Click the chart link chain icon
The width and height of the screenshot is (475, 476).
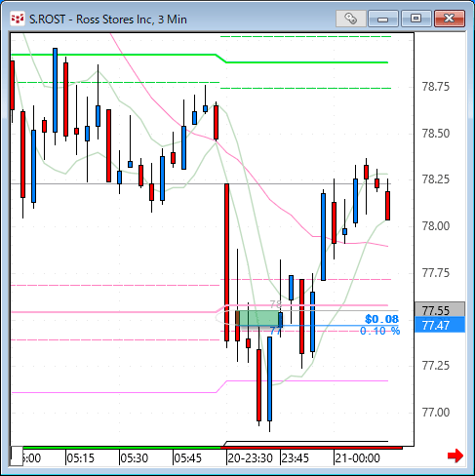tap(350, 19)
